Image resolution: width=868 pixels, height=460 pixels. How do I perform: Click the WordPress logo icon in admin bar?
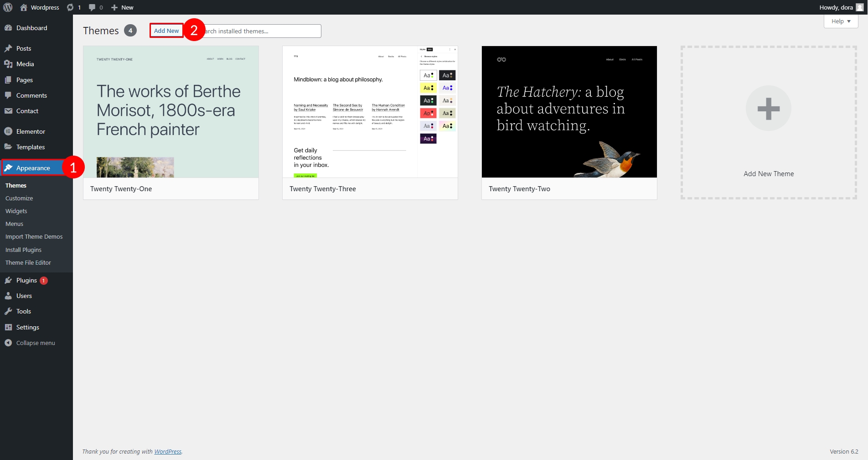8,7
